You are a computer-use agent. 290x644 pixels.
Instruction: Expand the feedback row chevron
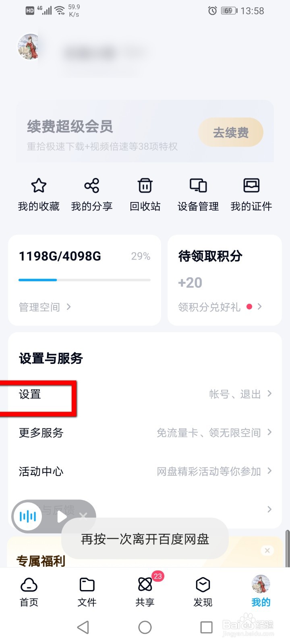pos(269,510)
